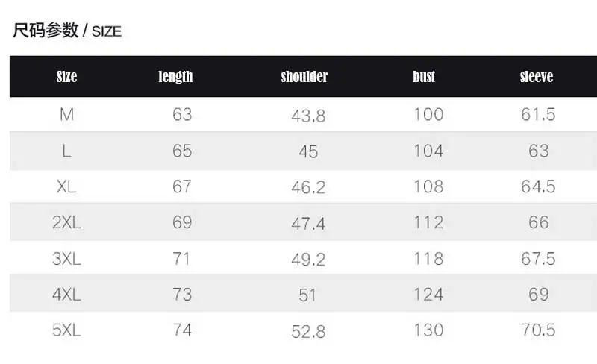Select the 4XL size row label
This screenshot has width=597, height=364.
point(66,295)
